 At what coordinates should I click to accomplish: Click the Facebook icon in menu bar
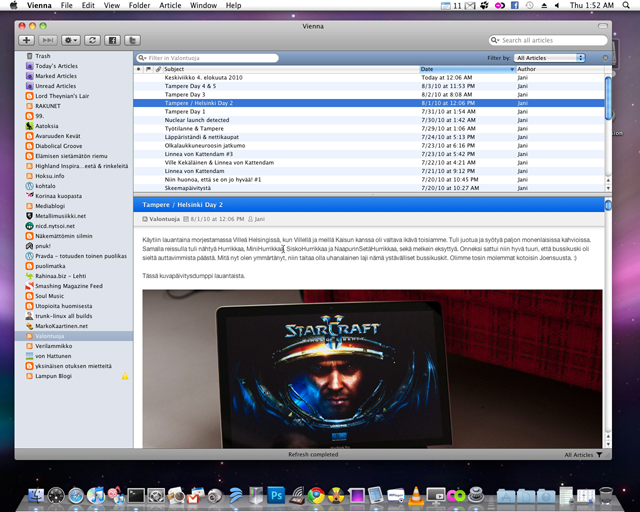515,5
